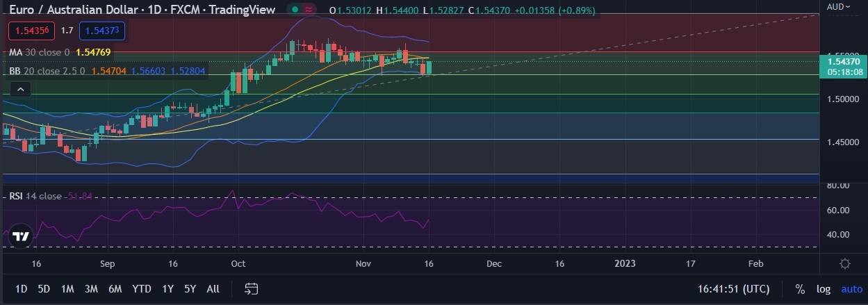868x305 pixels.
Task: Collapse the indicator legend with the chevron
Action: pyautogui.click(x=21, y=89)
